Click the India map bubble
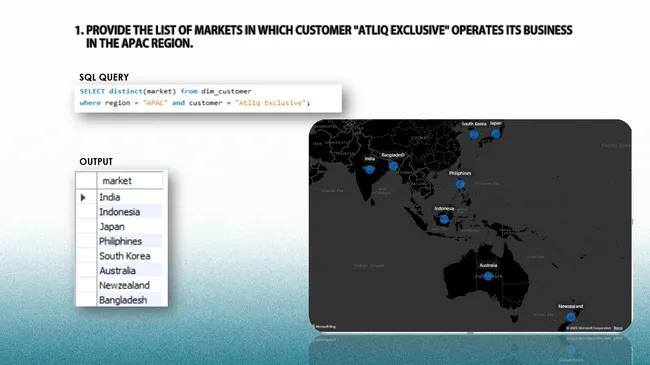 (x=370, y=169)
